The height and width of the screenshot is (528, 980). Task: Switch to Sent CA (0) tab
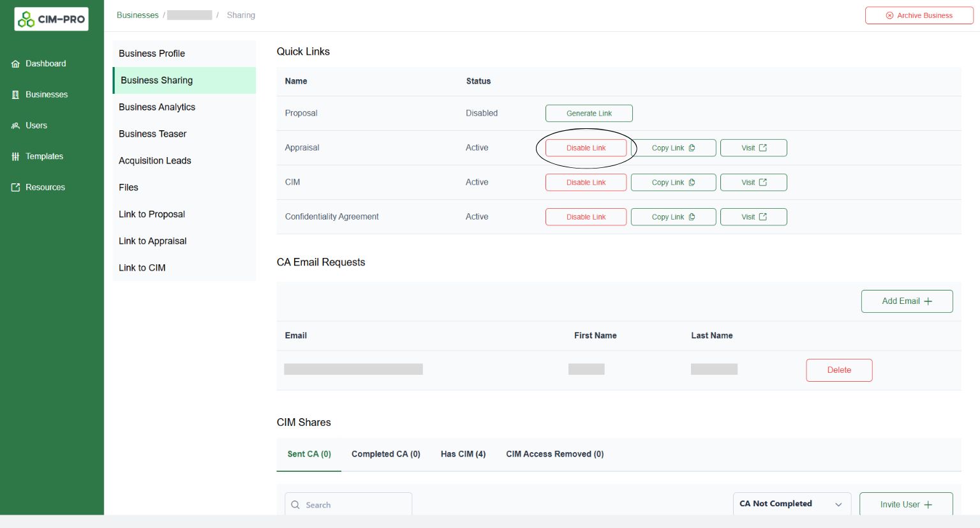tap(309, 454)
